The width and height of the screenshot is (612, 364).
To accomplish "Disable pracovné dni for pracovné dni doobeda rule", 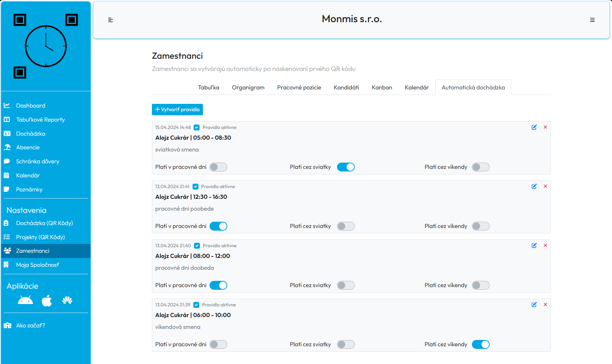I will point(218,285).
